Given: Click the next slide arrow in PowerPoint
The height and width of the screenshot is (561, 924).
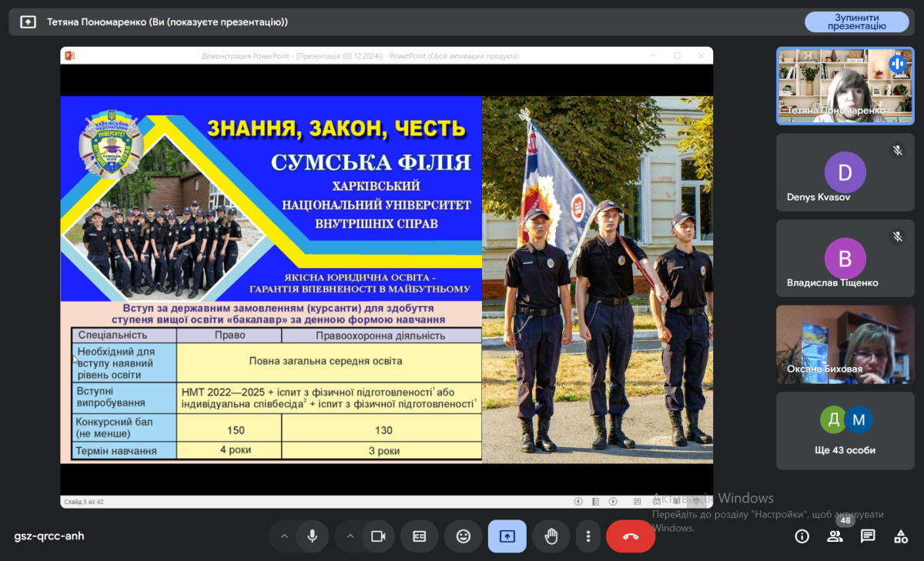Looking at the screenshot, I should point(613,502).
